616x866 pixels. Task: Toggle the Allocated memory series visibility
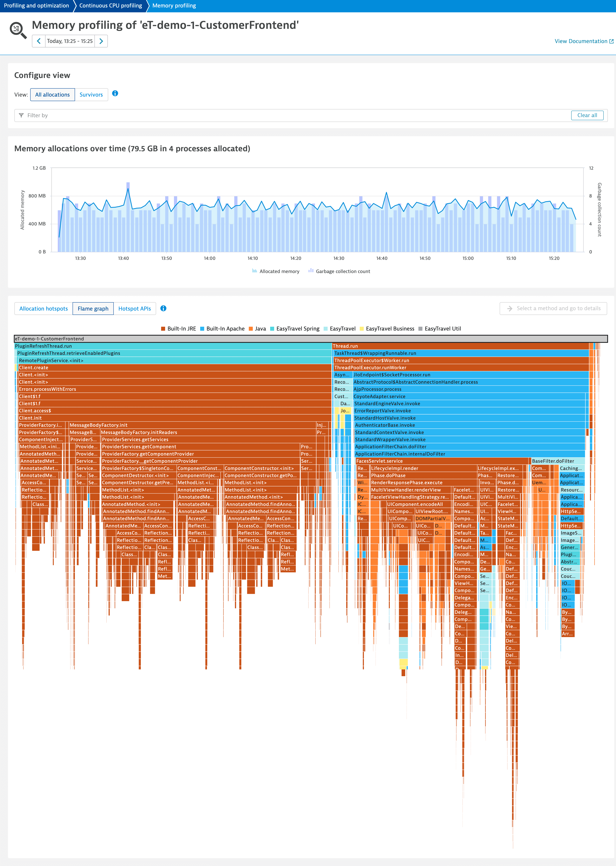[275, 271]
